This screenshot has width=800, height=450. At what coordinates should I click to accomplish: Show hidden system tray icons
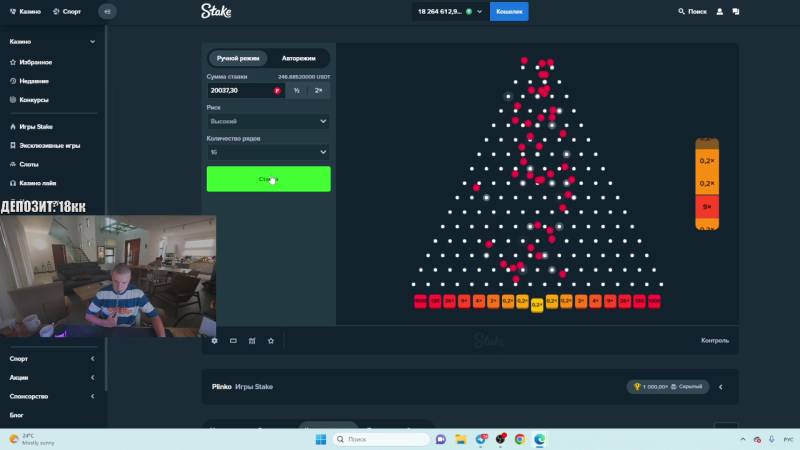[x=743, y=439]
